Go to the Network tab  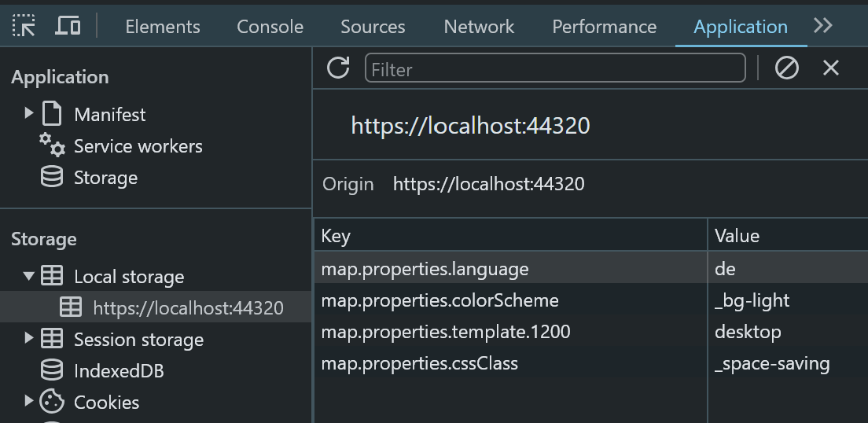pos(479,27)
